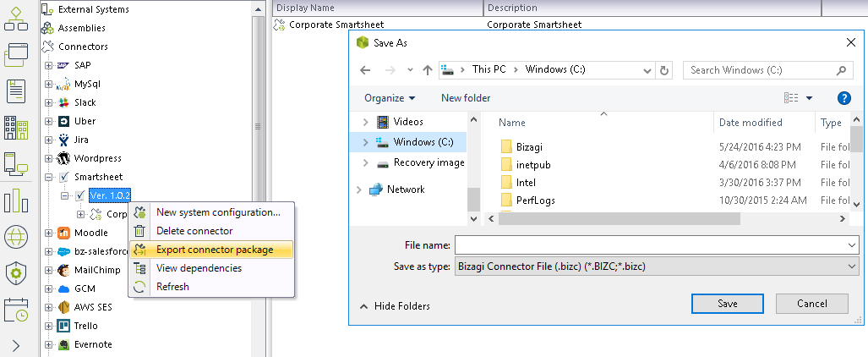Click Hide Folders toggle
The height and width of the screenshot is (357, 868).
tap(395, 306)
